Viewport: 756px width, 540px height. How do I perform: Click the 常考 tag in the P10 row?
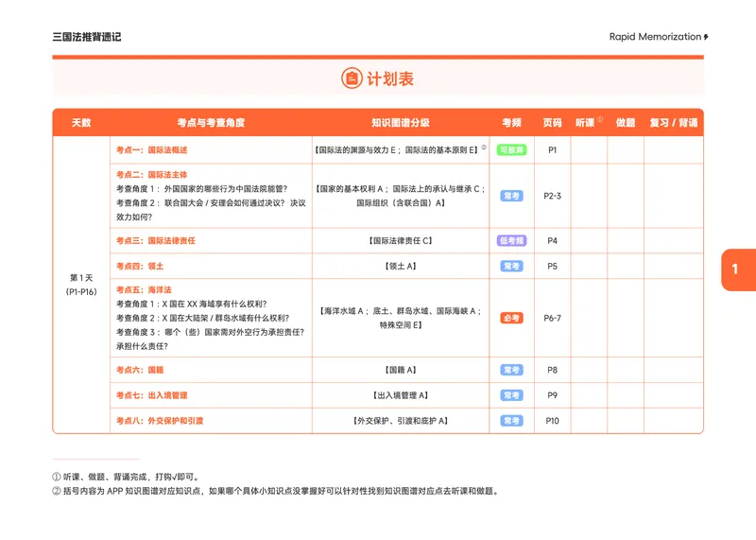(511, 421)
